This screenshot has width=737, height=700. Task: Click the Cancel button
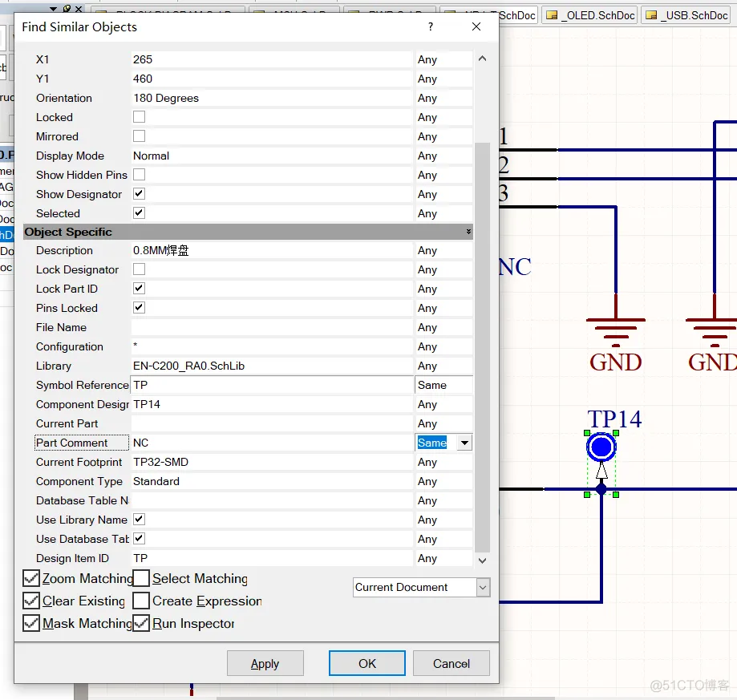pyautogui.click(x=452, y=663)
